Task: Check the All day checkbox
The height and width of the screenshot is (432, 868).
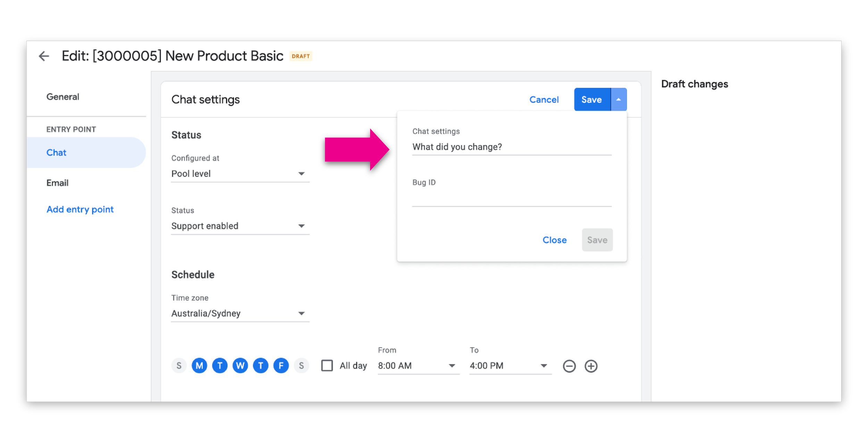Action: point(327,366)
